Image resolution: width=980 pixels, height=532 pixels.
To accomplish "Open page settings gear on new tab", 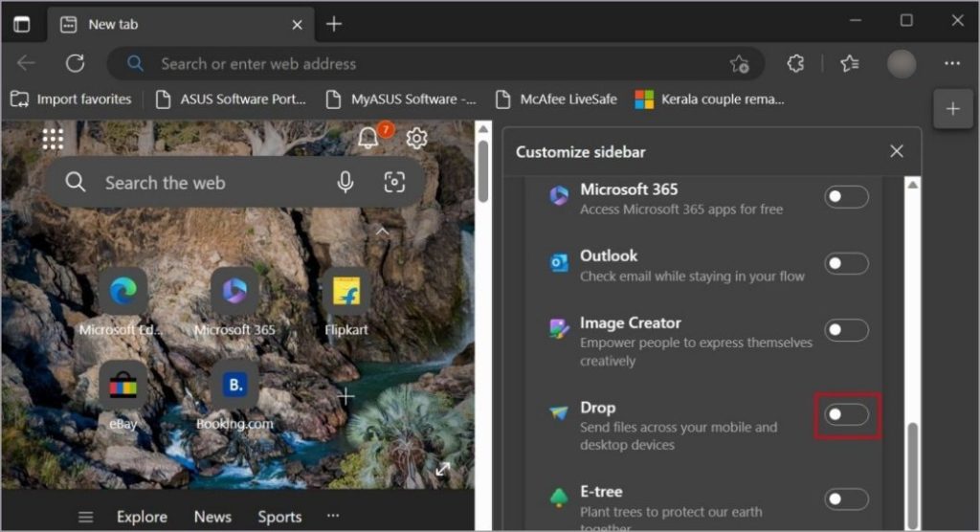I will pyautogui.click(x=416, y=138).
